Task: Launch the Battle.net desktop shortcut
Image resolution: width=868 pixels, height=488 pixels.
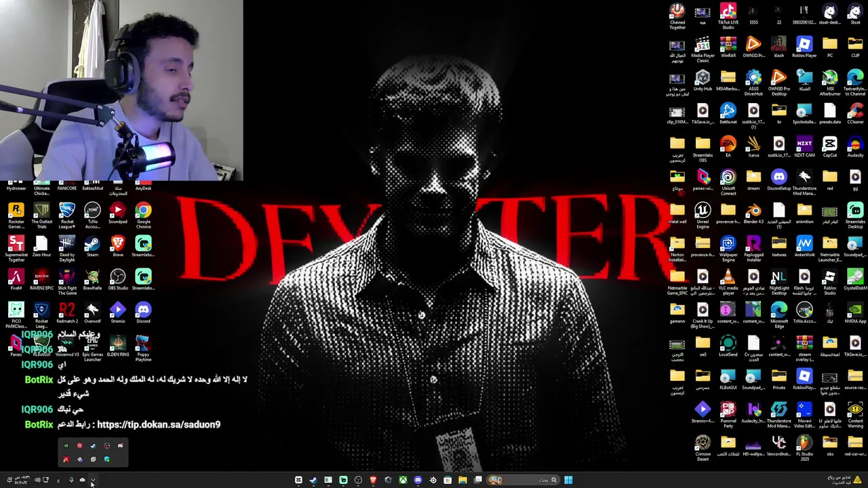Action: 728,115
